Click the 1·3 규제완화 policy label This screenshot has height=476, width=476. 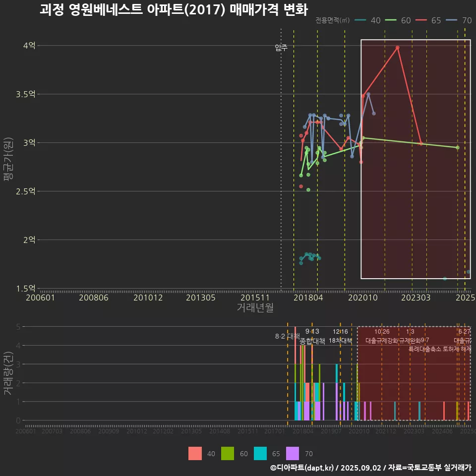[x=410, y=336]
